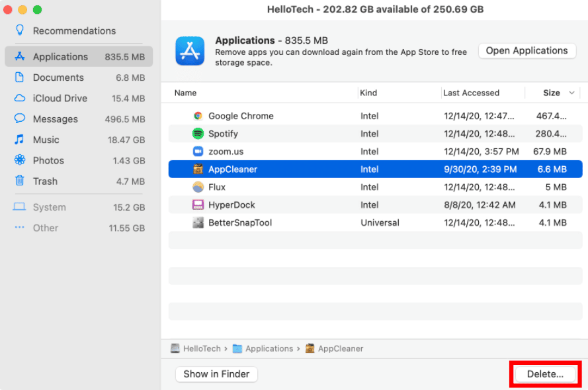This screenshot has height=390, width=588.
Task: Sort by the Last Accessed column header
Action: [471, 93]
